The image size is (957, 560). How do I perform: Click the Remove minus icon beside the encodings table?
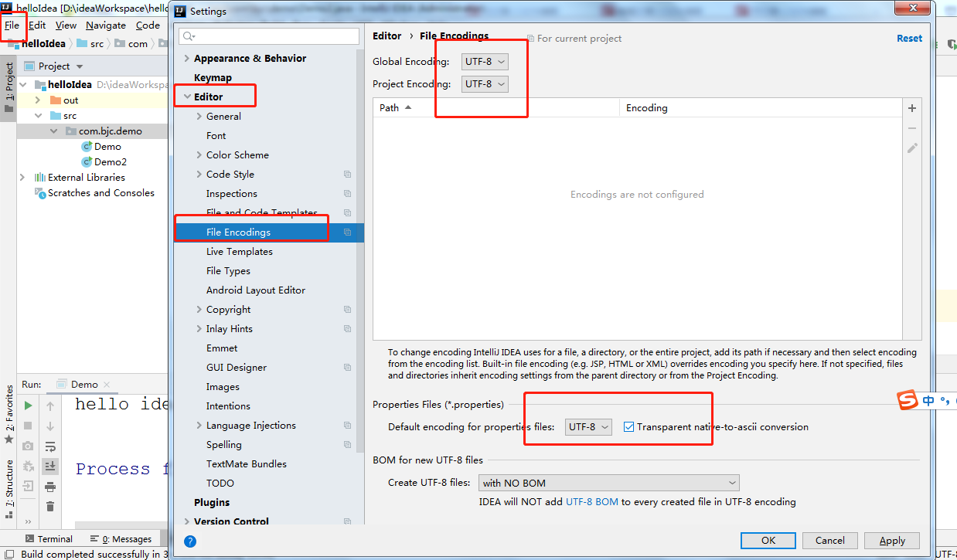click(x=912, y=128)
